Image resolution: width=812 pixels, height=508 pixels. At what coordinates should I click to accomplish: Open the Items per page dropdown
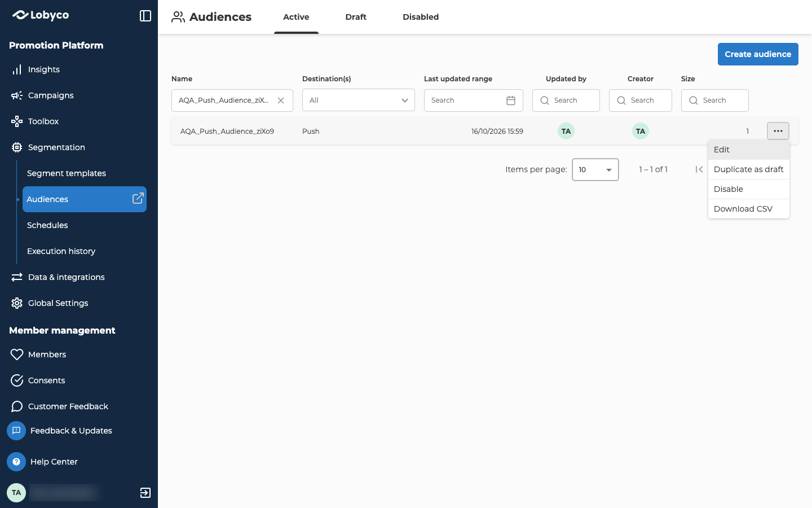click(x=595, y=169)
